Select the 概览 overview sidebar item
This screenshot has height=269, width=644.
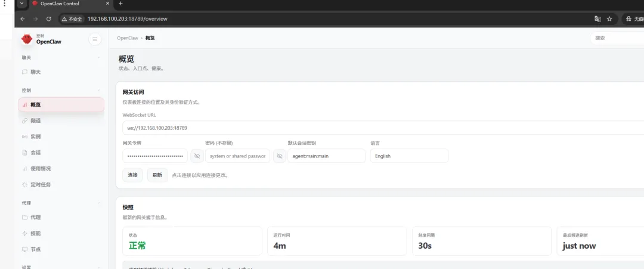coord(61,105)
